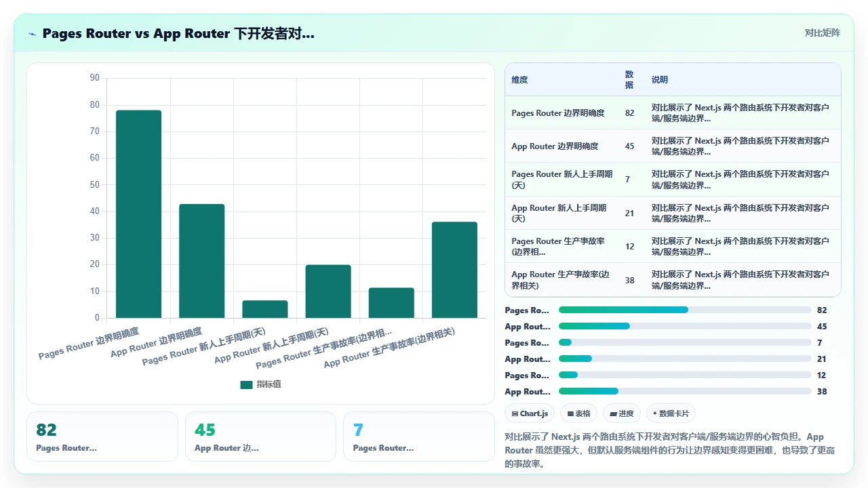Viewport: 868px width, 488px height.
Task: Click the App Router 边界明确度 chart bar
Action: click(201, 261)
